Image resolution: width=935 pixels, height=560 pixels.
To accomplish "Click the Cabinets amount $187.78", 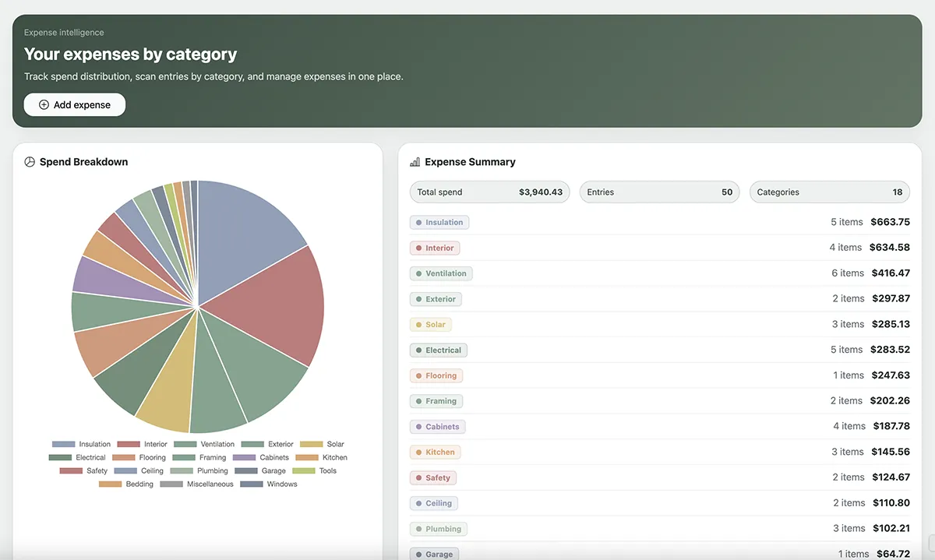I will click(891, 427).
